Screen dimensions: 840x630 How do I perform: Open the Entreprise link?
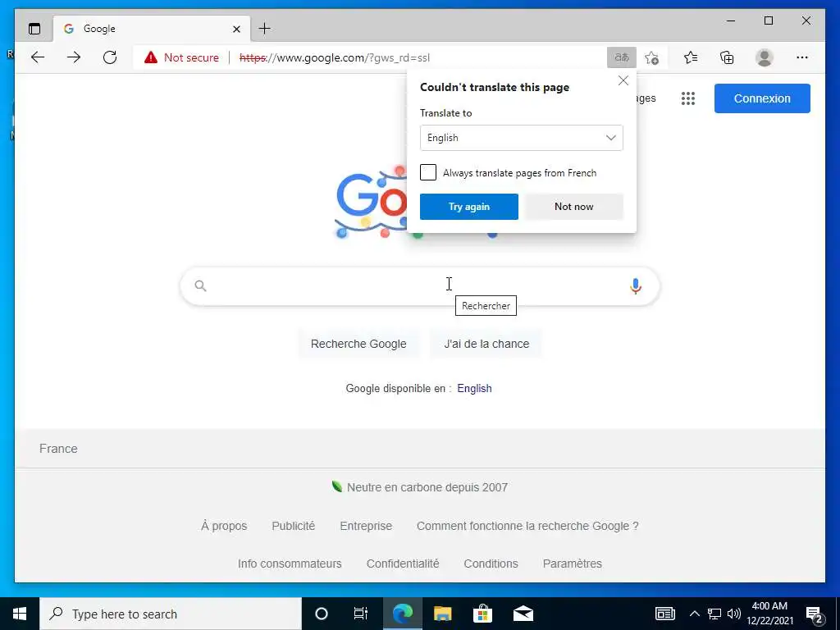click(x=366, y=526)
